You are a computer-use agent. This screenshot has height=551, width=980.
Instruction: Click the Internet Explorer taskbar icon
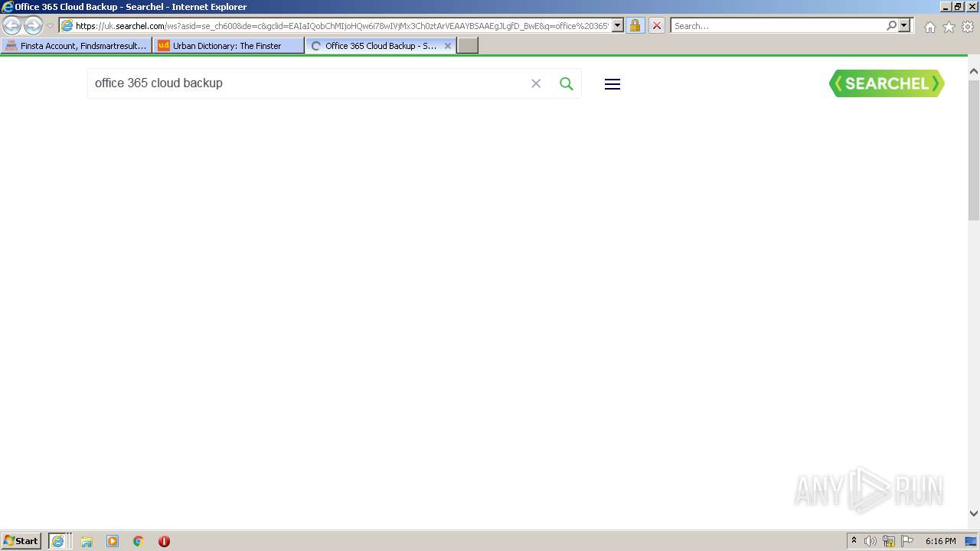(x=58, y=541)
